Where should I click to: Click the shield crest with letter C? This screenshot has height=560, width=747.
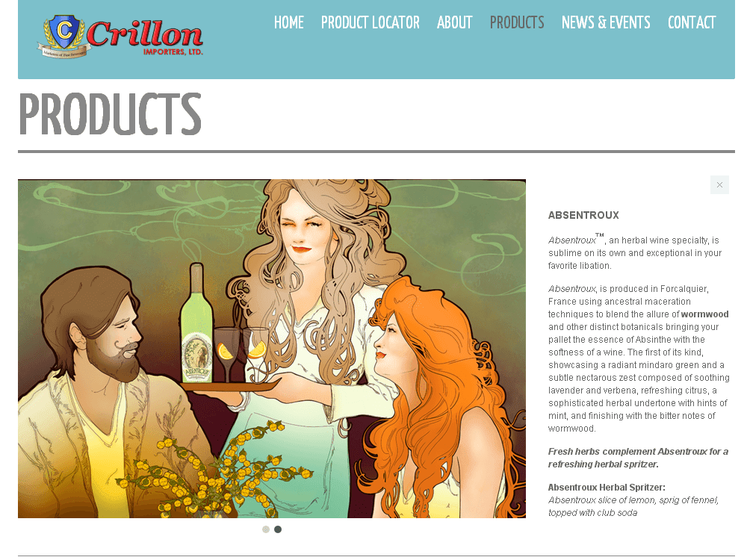pos(63,31)
